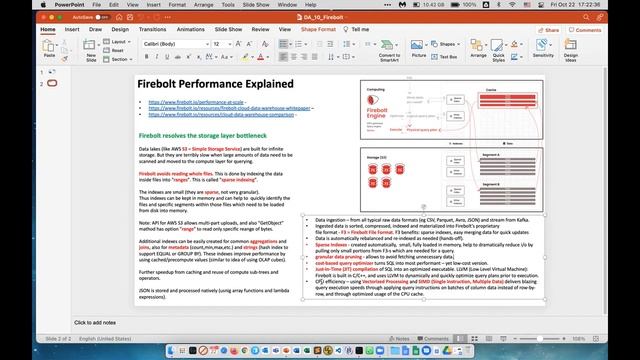Toggle Underline formatting
Screen dimensions: 640x360
[167, 57]
